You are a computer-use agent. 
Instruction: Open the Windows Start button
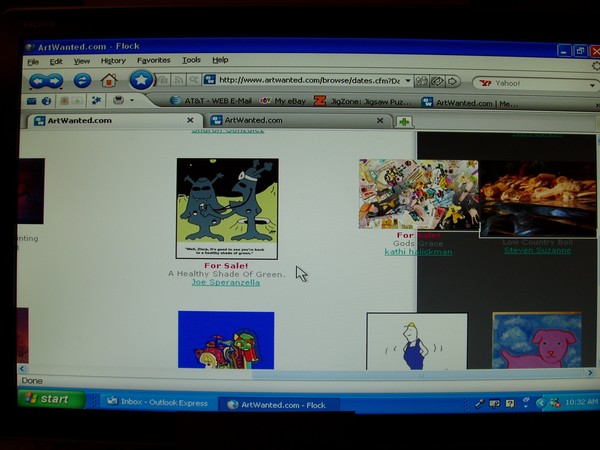[x=51, y=399]
